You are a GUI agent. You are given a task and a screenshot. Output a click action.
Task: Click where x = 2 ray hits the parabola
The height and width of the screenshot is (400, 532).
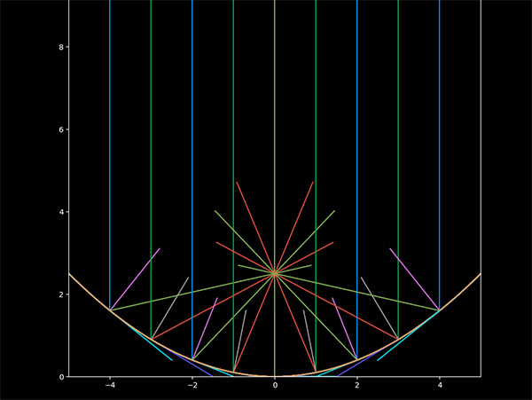click(x=357, y=359)
